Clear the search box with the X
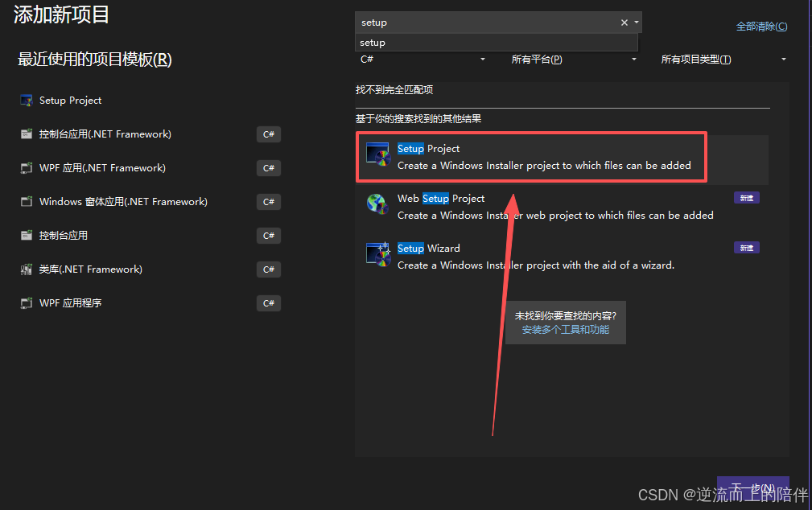812x510 pixels. coord(624,23)
